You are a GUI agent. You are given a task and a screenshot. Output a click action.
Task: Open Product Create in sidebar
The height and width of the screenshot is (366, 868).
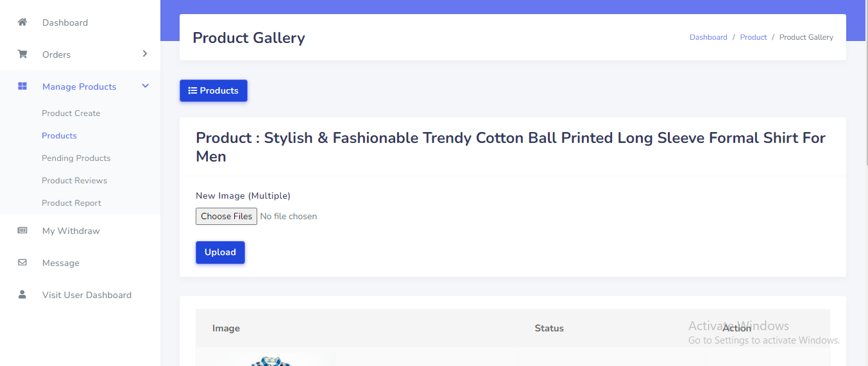[x=71, y=113]
